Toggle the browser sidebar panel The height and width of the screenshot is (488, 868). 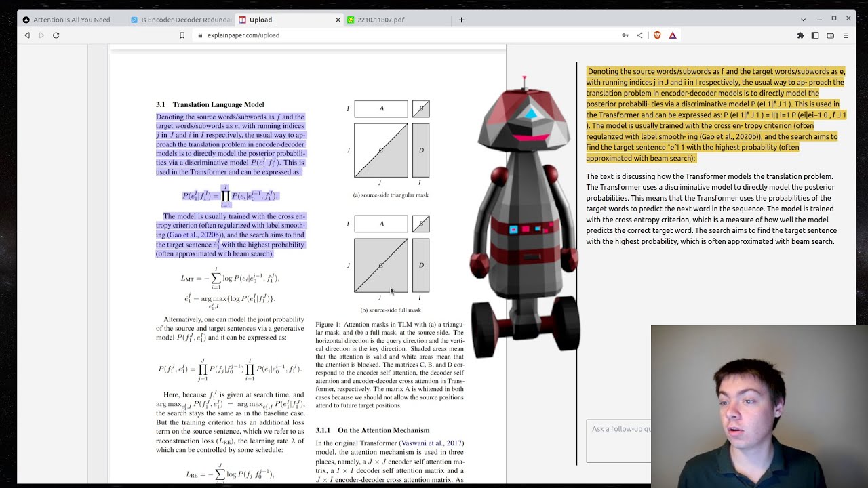pos(815,35)
